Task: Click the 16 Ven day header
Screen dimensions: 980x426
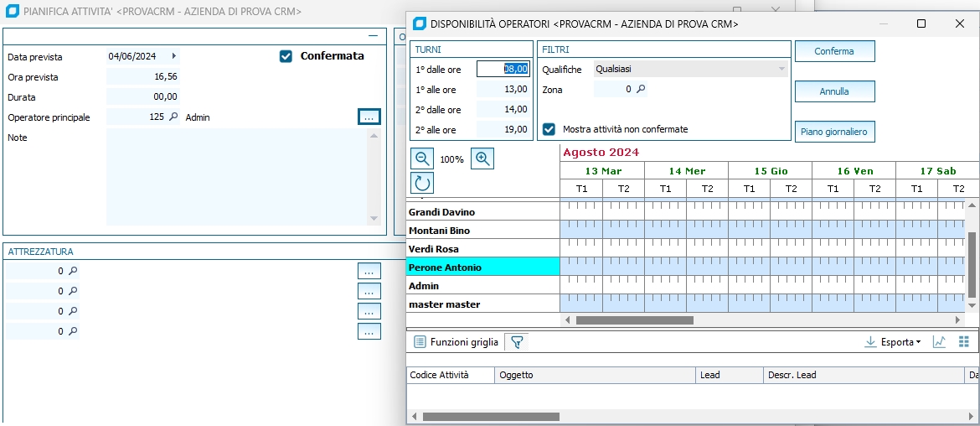Action: [854, 170]
